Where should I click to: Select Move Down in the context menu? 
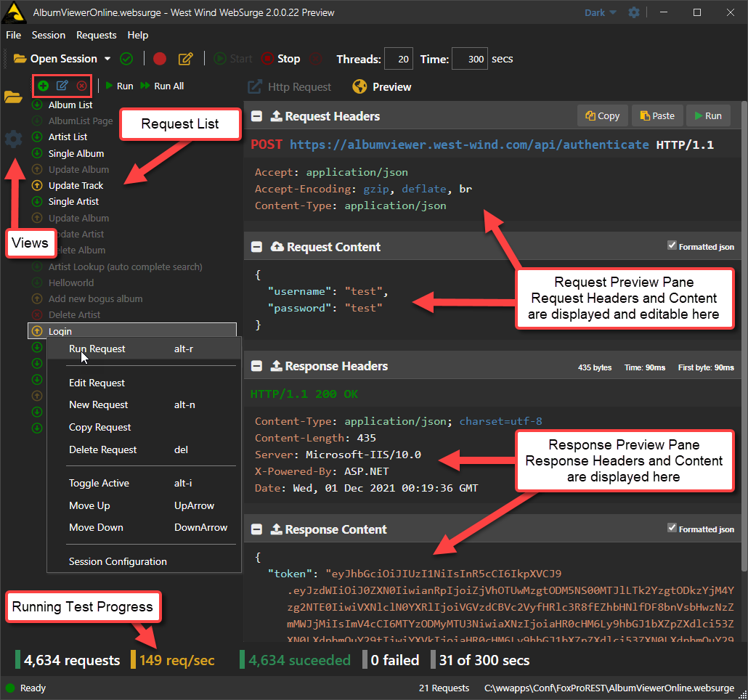144,527
